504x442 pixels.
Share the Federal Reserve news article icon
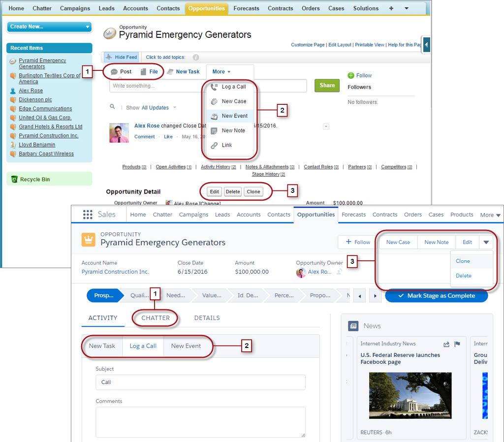pyautogui.click(x=446, y=344)
